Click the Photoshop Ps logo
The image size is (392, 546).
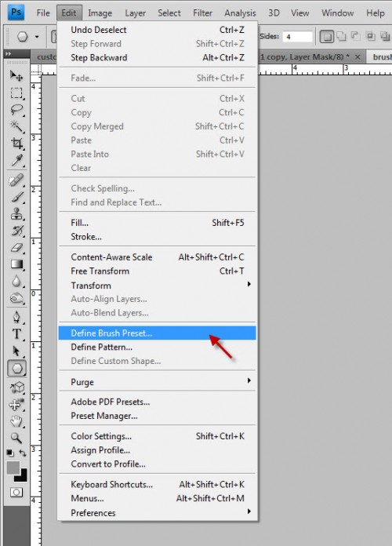tap(16, 13)
